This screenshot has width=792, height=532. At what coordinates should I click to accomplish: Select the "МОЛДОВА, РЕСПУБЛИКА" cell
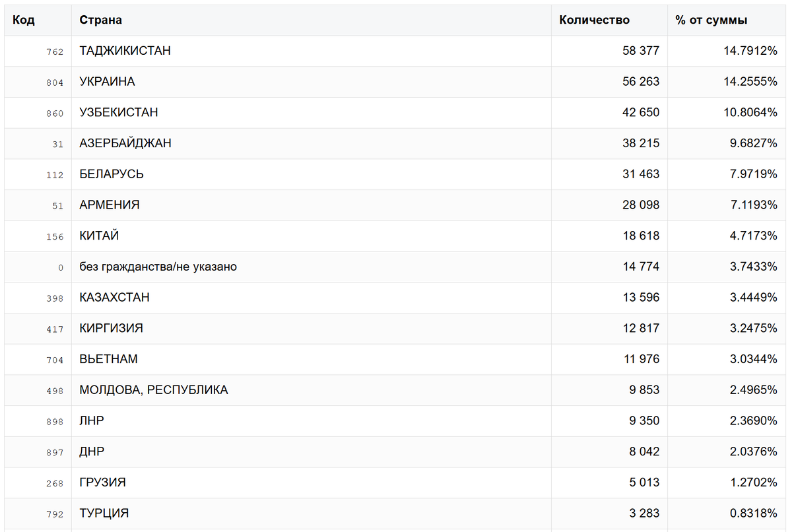(x=154, y=390)
